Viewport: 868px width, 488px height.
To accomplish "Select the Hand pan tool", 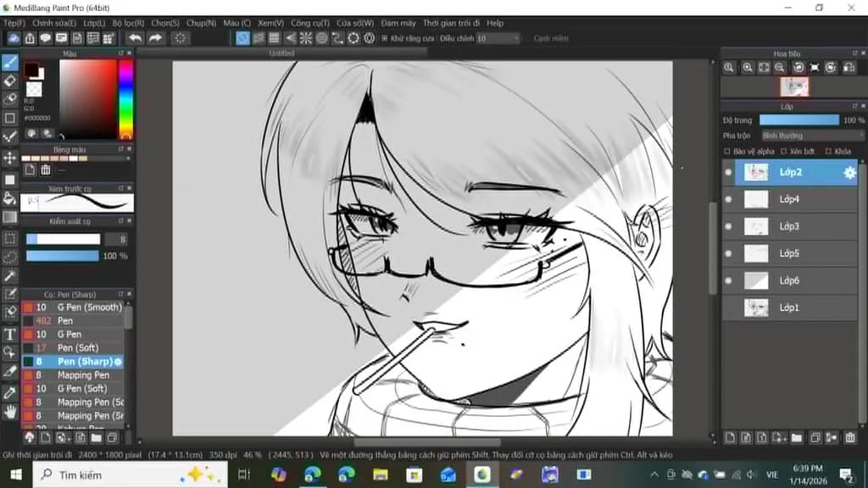I will tap(10, 412).
